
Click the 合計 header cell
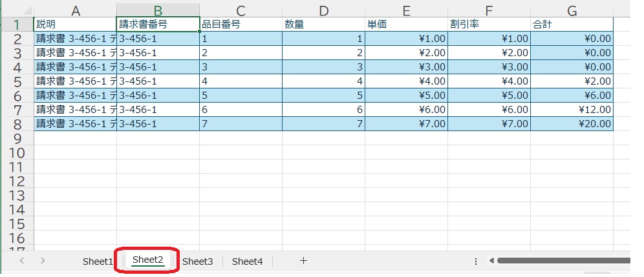click(x=572, y=25)
